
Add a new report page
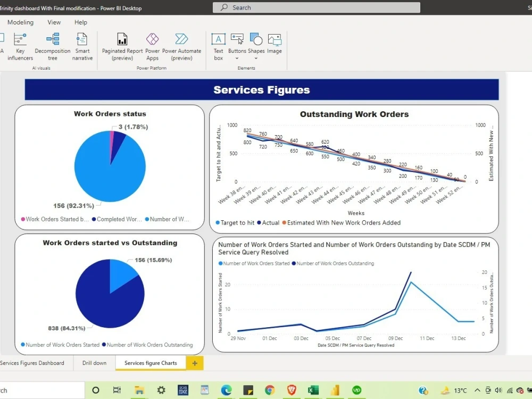(x=195, y=363)
